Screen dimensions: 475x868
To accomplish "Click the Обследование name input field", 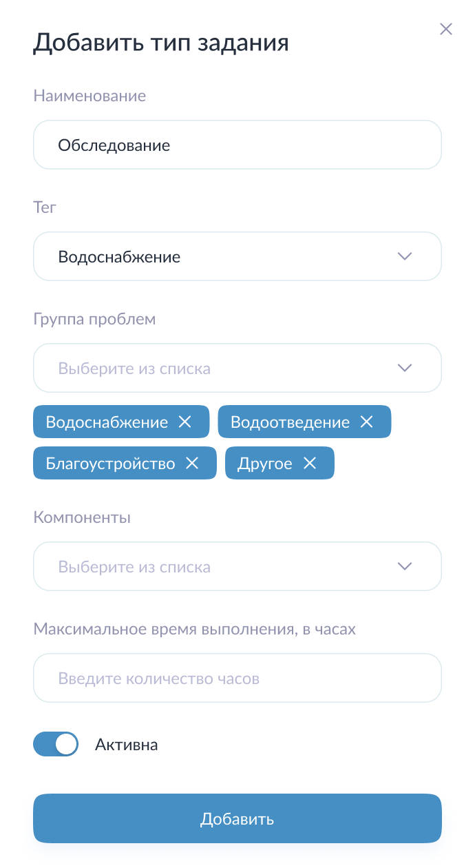I will tap(237, 145).
